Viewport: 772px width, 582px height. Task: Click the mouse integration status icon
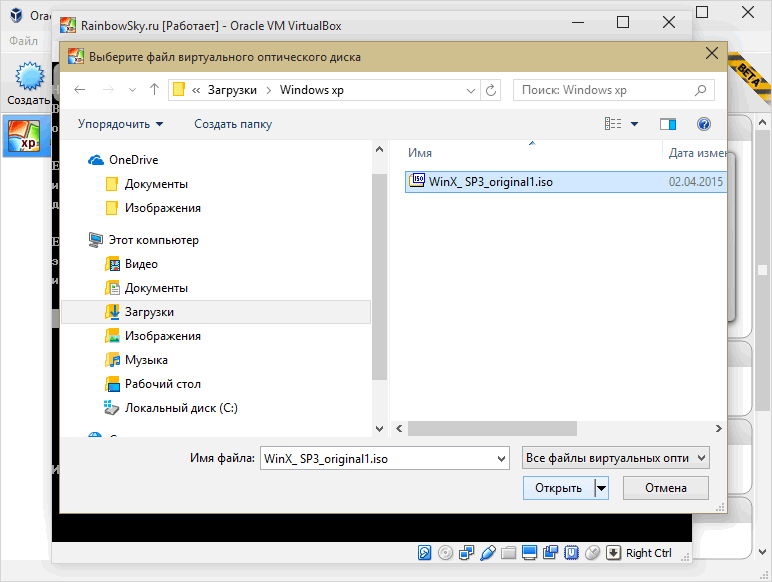point(592,553)
